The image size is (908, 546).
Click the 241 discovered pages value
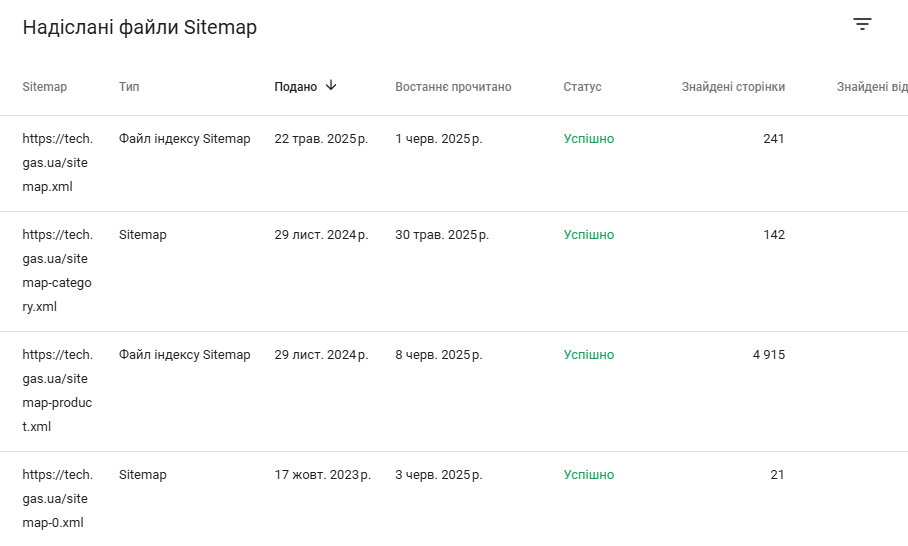pos(774,139)
